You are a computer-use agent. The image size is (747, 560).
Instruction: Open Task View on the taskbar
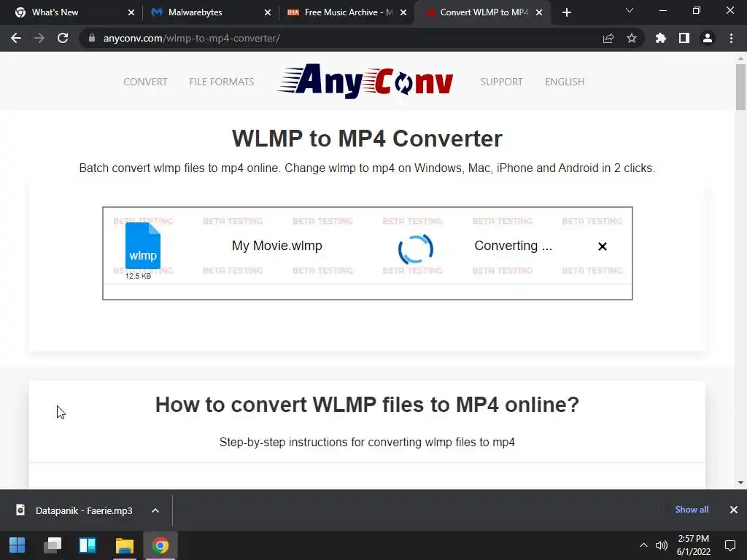(x=53, y=545)
